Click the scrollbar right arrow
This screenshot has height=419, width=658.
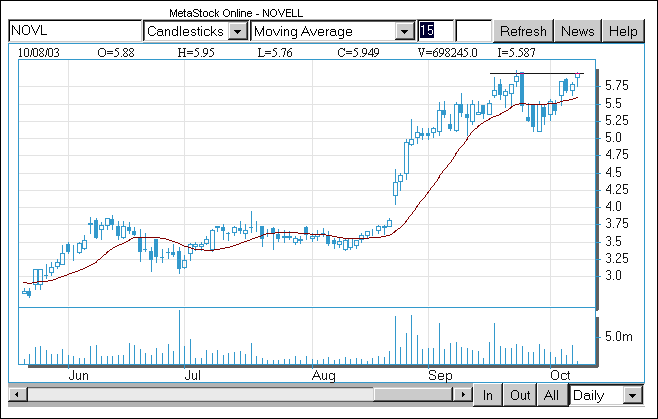click(x=463, y=394)
